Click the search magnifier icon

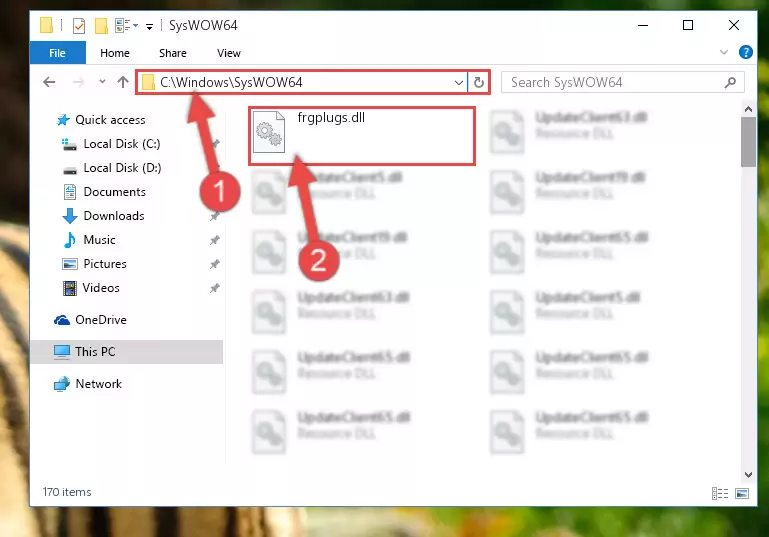(x=730, y=82)
